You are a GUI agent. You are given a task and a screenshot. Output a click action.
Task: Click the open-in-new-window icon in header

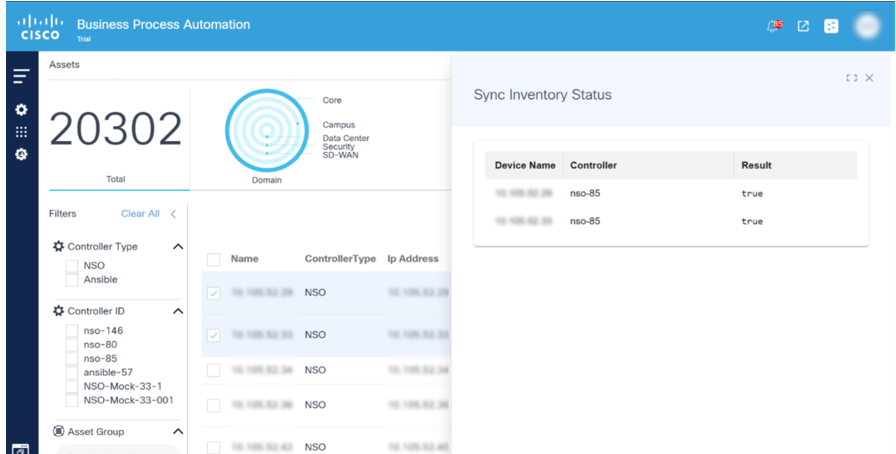(x=803, y=26)
